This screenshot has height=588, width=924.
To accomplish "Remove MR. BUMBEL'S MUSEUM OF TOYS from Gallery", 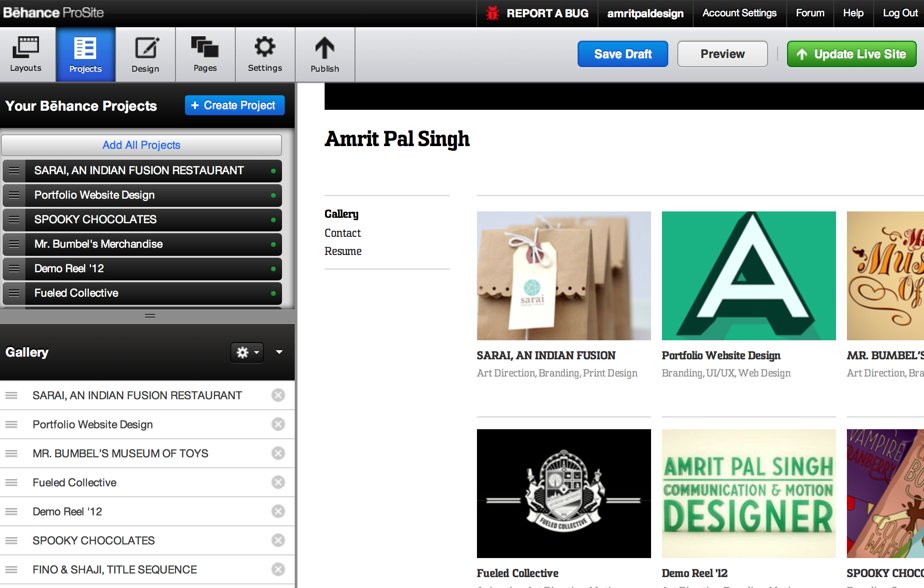I will pyautogui.click(x=278, y=453).
